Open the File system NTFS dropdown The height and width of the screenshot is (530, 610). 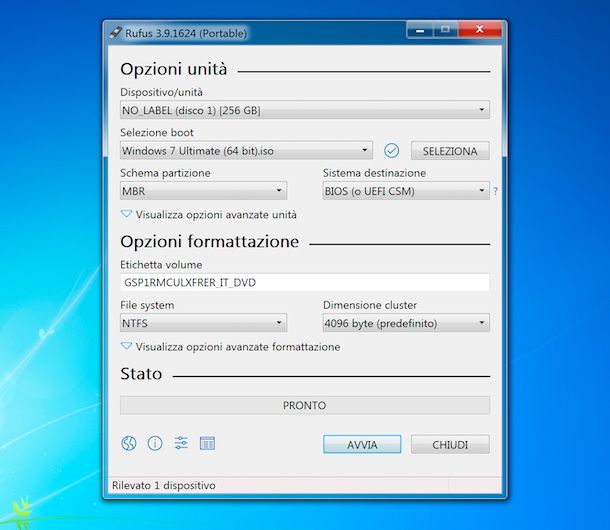pyautogui.click(x=203, y=323)
